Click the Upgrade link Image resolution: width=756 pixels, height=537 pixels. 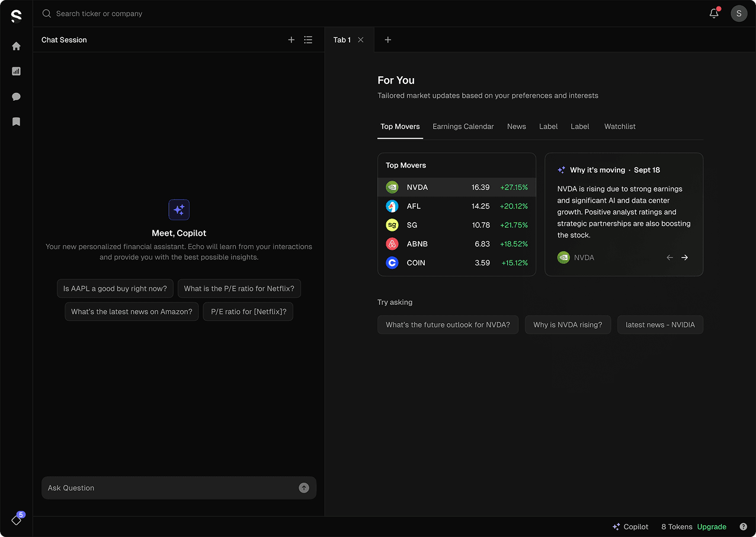(x=712, y=526)
